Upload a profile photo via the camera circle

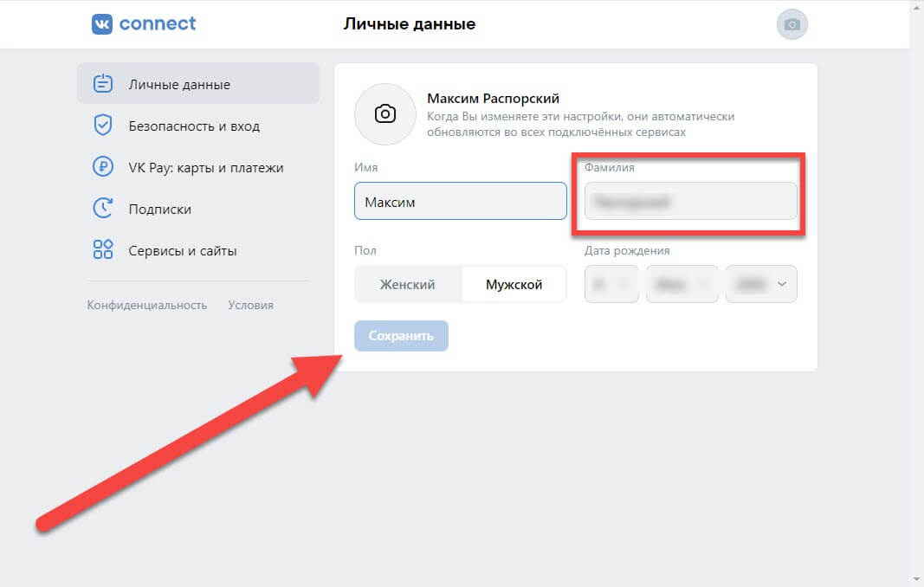tap(385, 113)
